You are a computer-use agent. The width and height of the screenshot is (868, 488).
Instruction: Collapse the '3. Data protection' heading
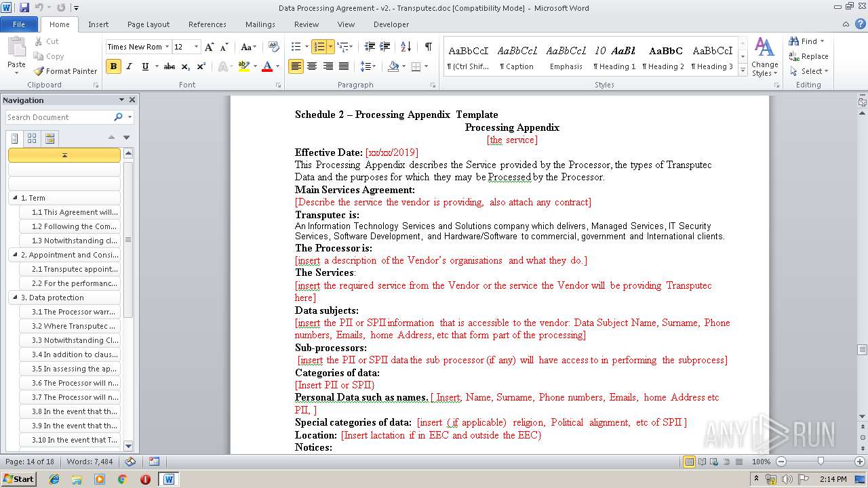(15, 298)
